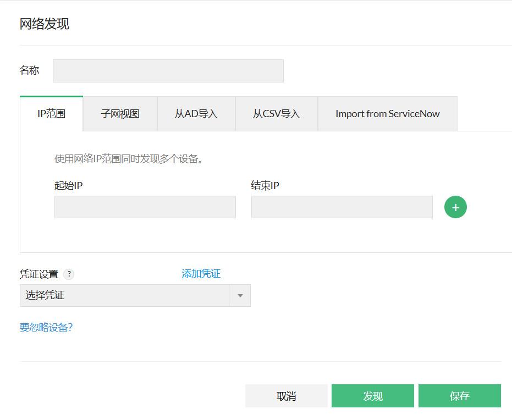Click the 添加凭证 link

point(201,274)
